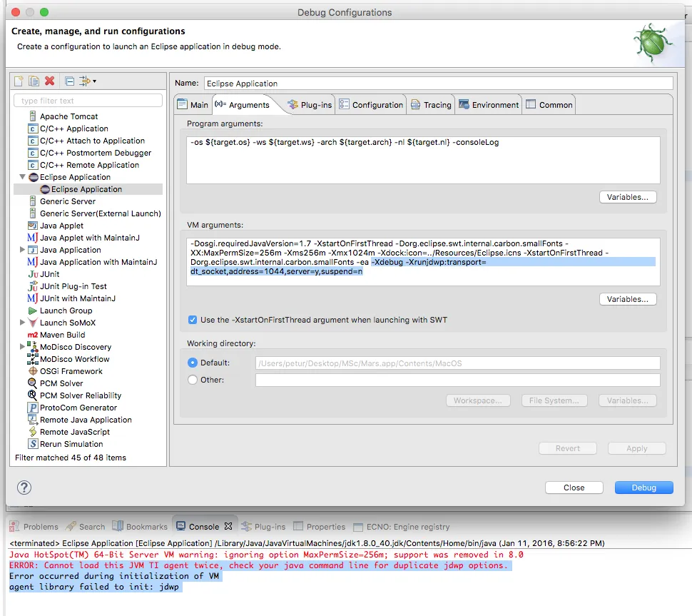Collapse the Eclipse Application tree category
The height and width of the screenshot is (616, 692).
click(x=22, y=176)
